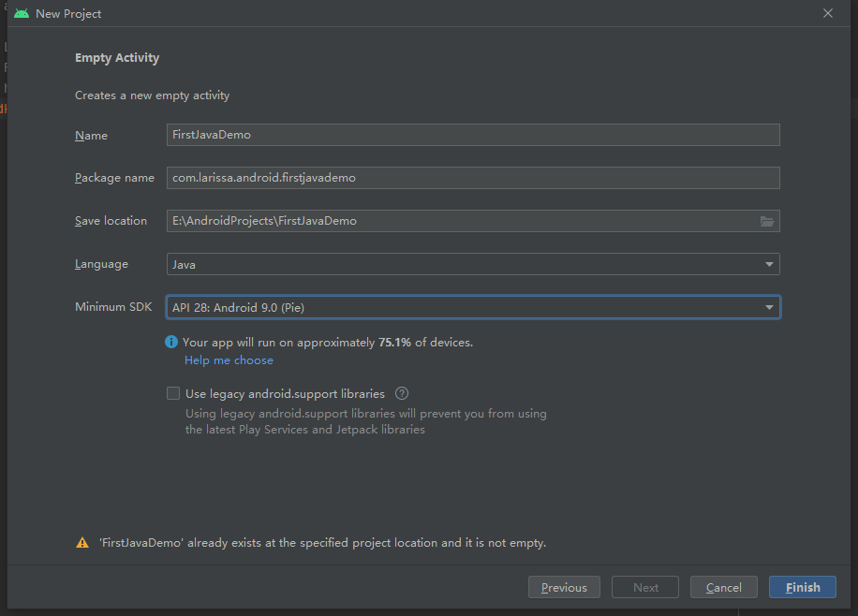Click into the Package name text field
Viewport: 858px width, 616px height.
[473, 178]
